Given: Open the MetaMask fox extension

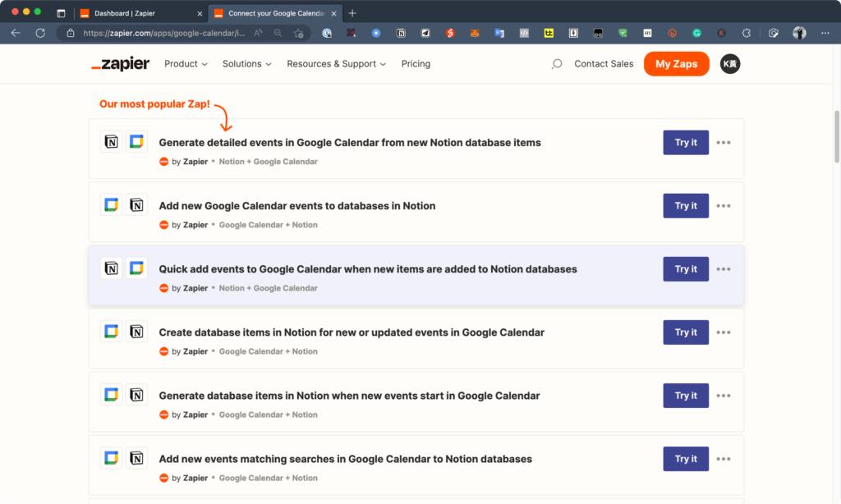Looking at the screenshot, I should 475,33.
